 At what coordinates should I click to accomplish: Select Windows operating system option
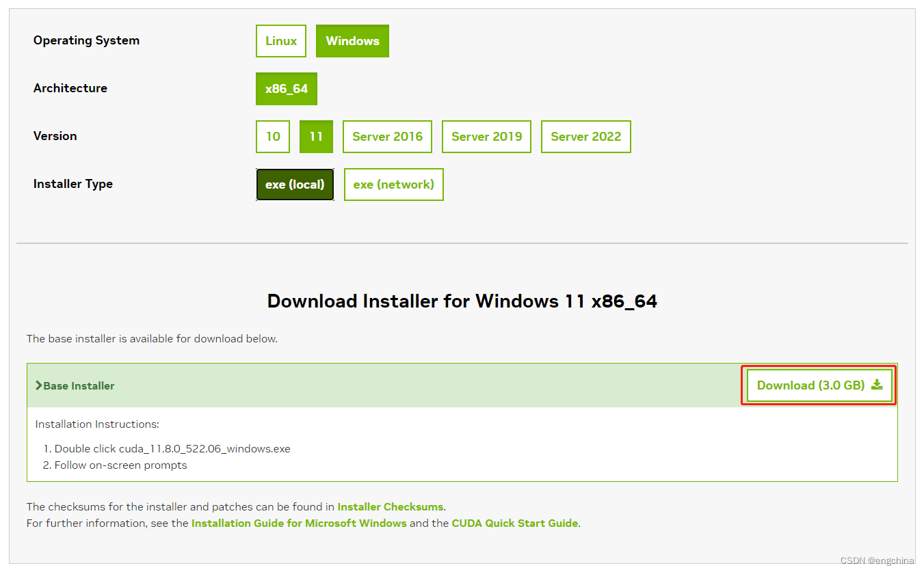coord(352,41)
